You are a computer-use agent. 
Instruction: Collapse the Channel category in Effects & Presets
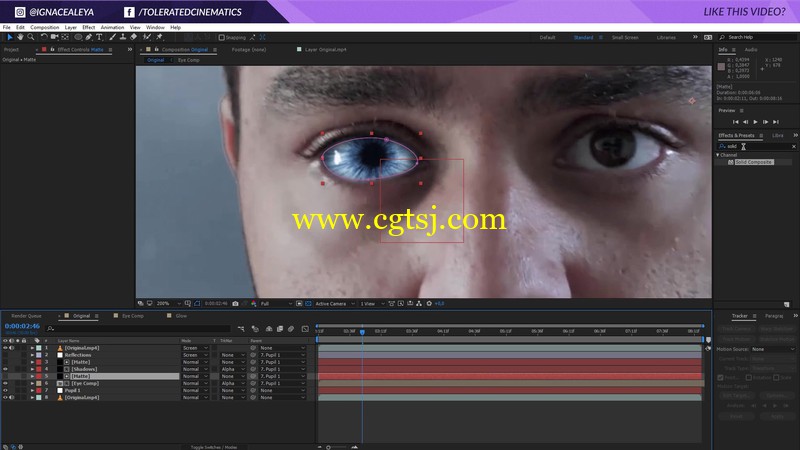(x=718, y=155)
